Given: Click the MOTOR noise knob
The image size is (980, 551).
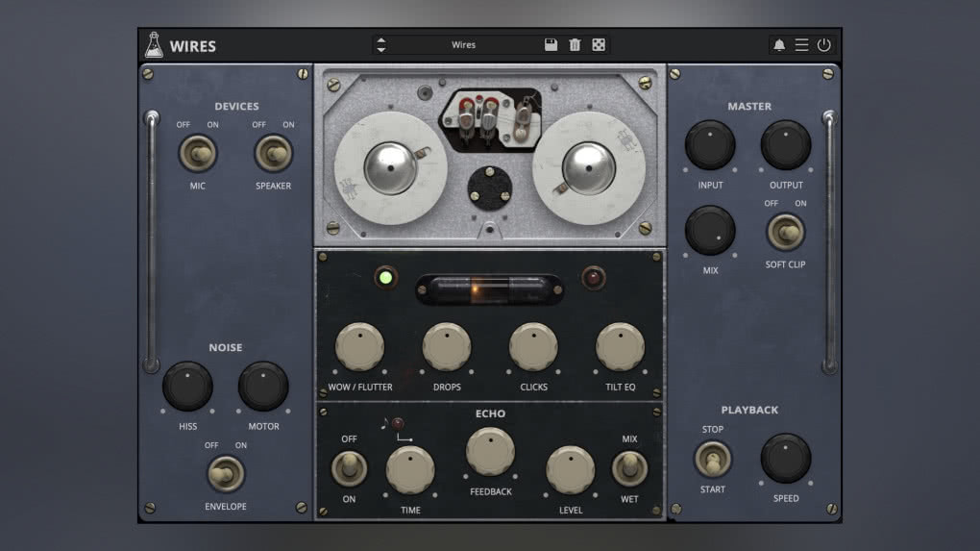Looking at the screenshot, I should 263,387.
